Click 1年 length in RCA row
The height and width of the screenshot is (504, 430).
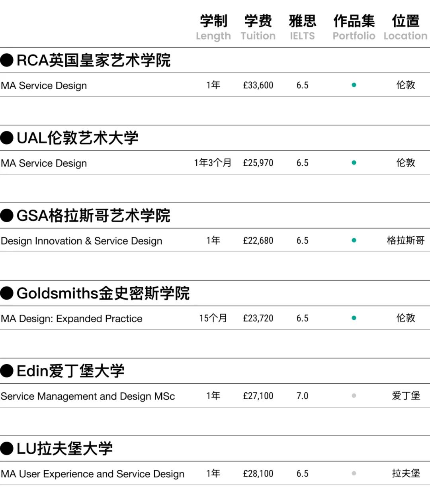(x=213, y=85)
